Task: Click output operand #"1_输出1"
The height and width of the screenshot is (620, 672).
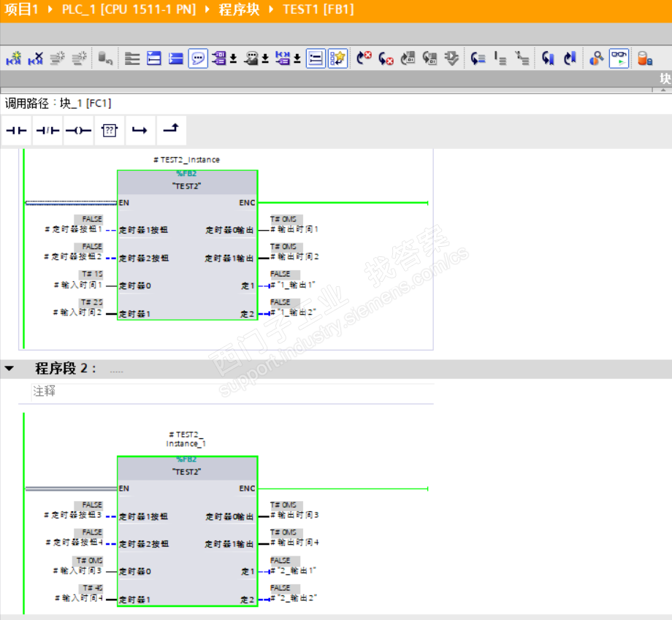Action: 293,286
